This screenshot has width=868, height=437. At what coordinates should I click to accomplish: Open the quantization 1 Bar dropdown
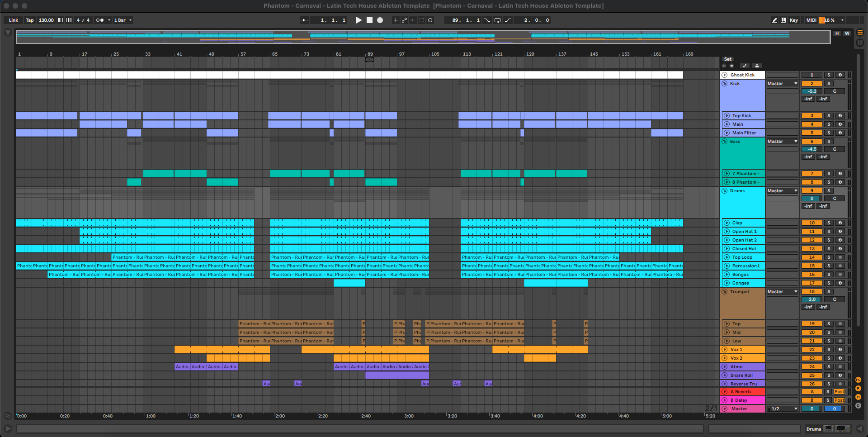[x=123, y=20]
